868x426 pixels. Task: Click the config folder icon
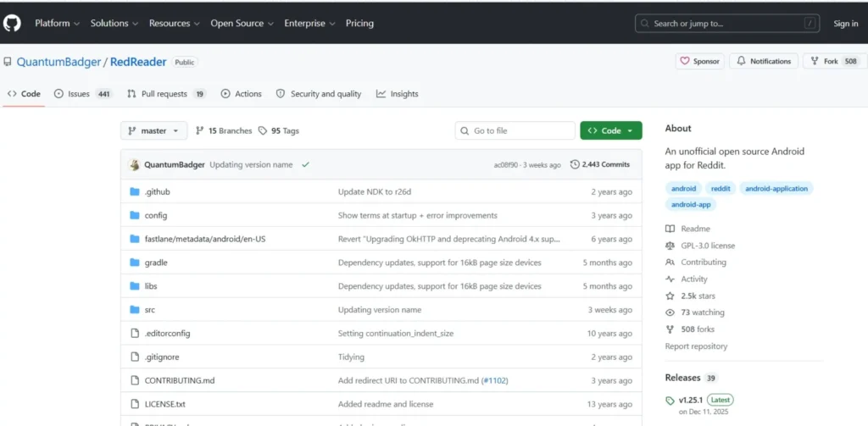coord(135,215)
